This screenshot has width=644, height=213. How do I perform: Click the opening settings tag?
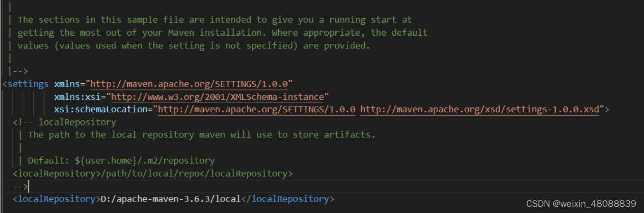[26, 84]
